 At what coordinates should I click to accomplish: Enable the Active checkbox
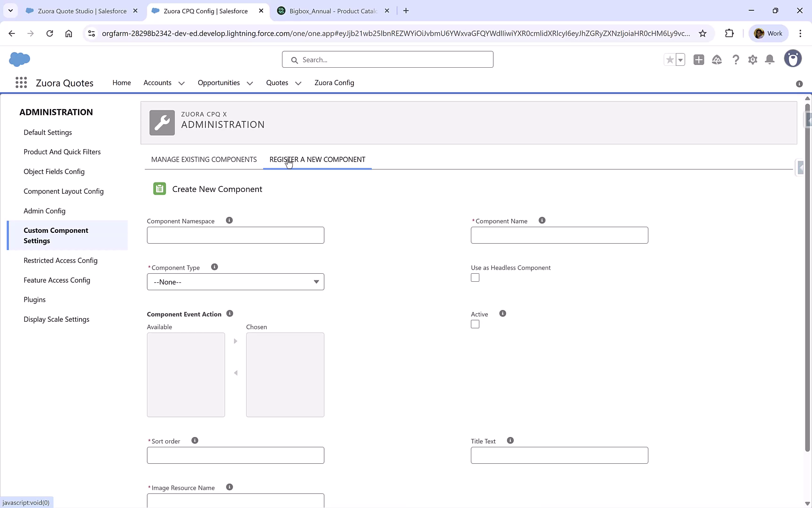point(475,324)
